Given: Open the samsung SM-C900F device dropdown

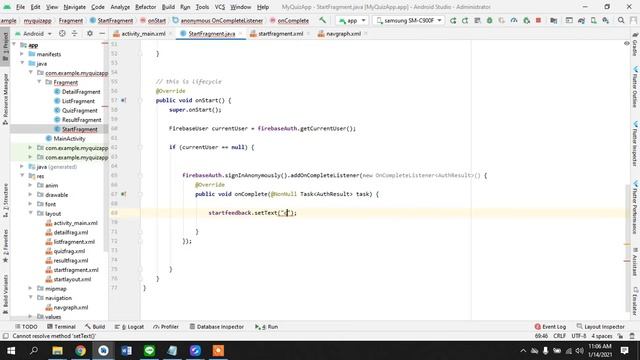Looking at the screenshot, I should pos(409,20).
